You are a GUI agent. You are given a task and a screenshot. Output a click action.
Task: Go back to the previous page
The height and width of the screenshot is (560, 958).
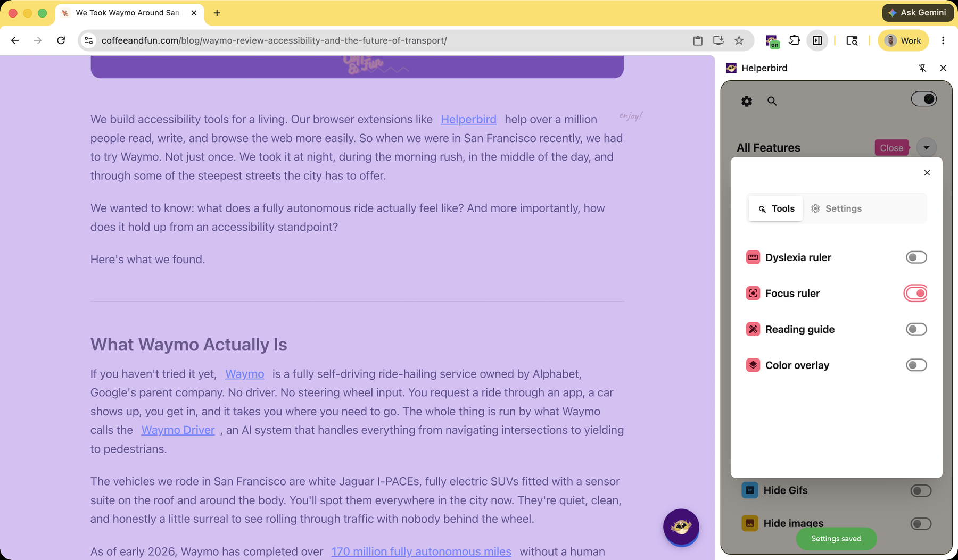tap(15, 40)
